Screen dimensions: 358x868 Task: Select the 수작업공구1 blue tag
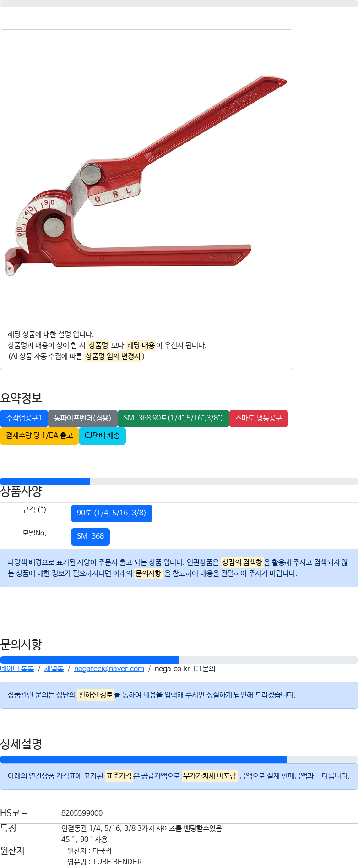click(24, 418)
